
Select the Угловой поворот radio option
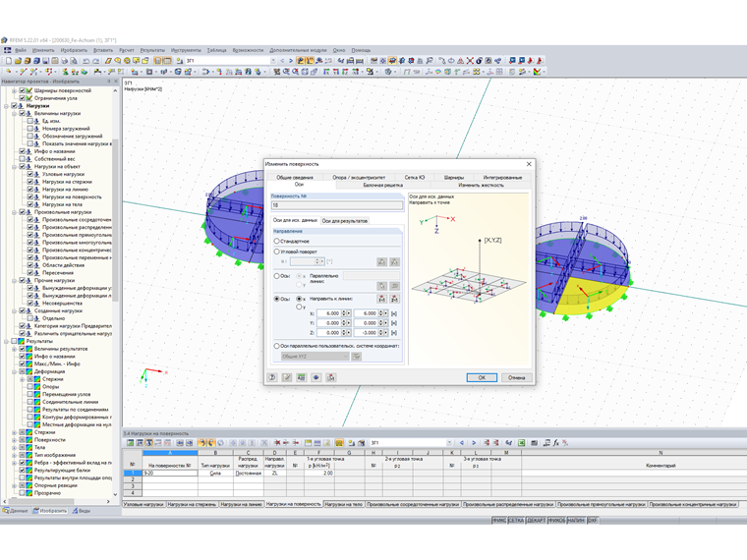(x=276, y=252)
